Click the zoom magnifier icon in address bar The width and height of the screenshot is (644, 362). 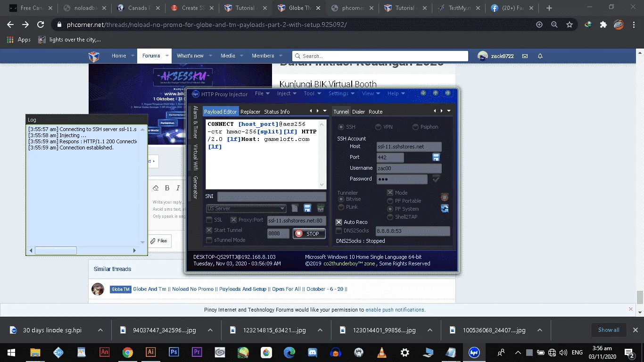pos(554,25)
